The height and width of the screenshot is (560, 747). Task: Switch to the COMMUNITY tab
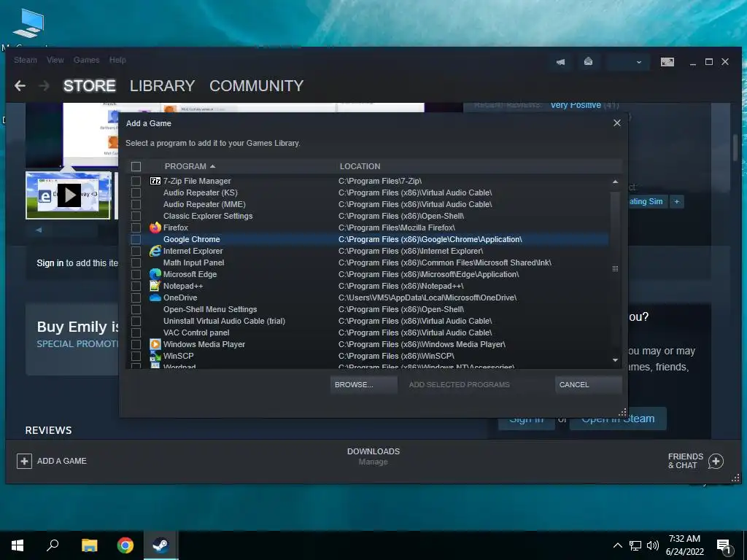pos(256,86)
